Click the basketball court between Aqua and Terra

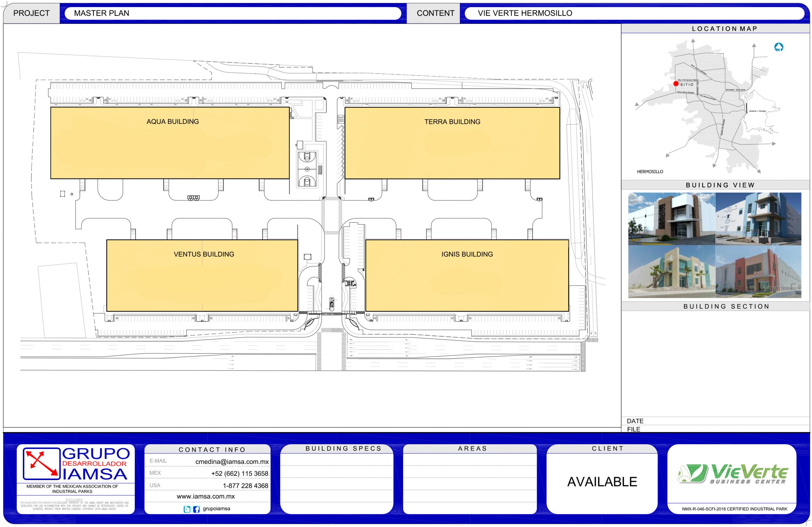pos(307,169)
